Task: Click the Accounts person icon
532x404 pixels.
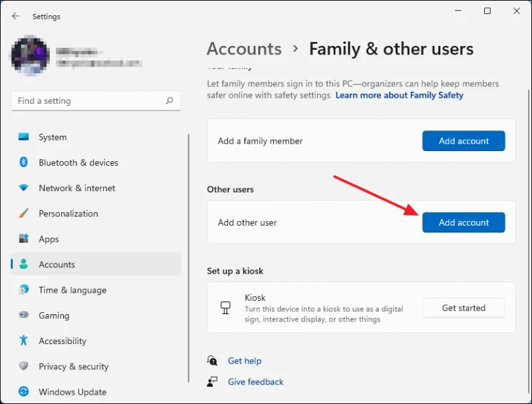Action: click(x=23, y=264)
